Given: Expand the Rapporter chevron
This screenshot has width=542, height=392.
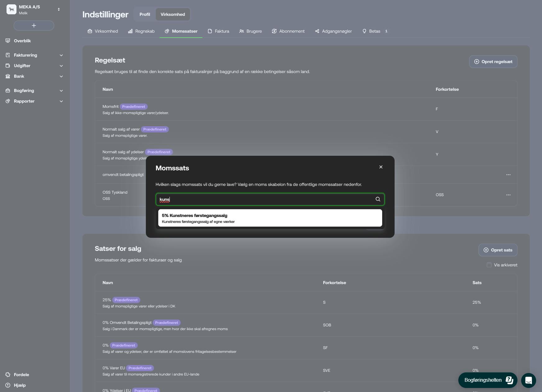Looking at the screenshot, I should pos(61,101).
